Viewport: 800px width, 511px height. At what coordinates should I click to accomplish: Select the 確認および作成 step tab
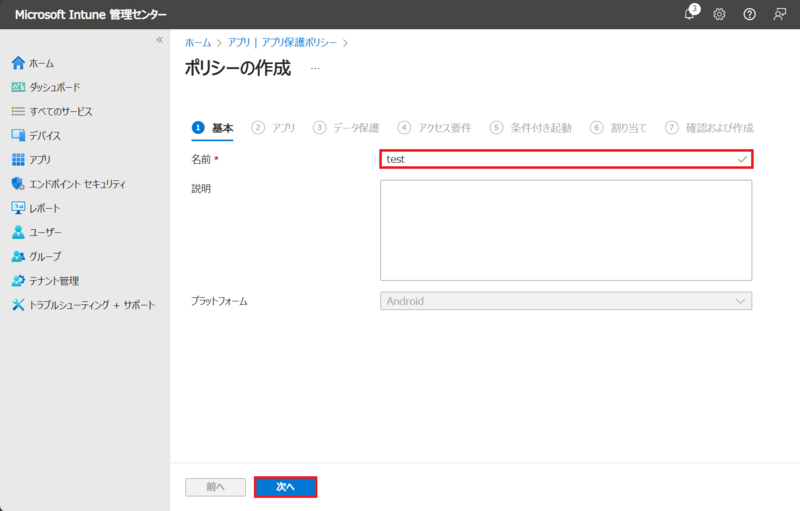tap(709, 127)
